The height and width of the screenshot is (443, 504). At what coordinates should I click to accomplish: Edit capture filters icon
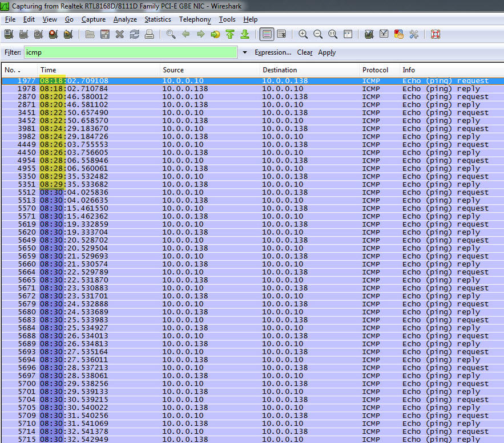point(369,34)
